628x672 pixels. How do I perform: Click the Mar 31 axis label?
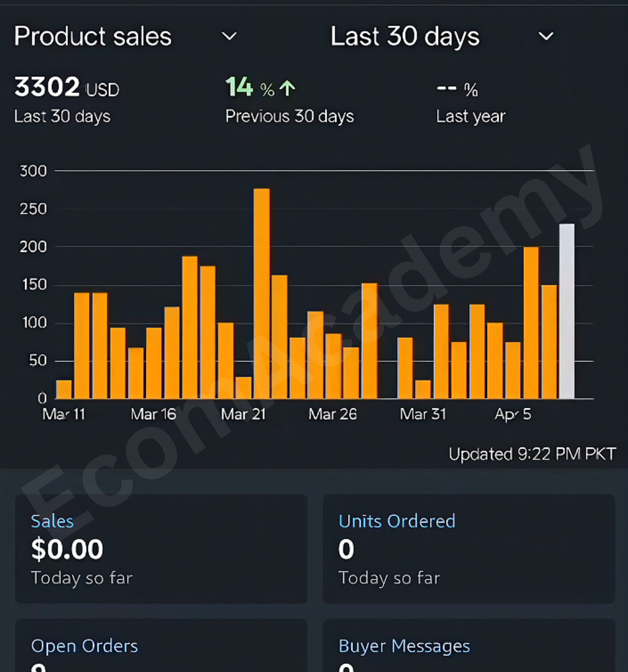point(423,414)
